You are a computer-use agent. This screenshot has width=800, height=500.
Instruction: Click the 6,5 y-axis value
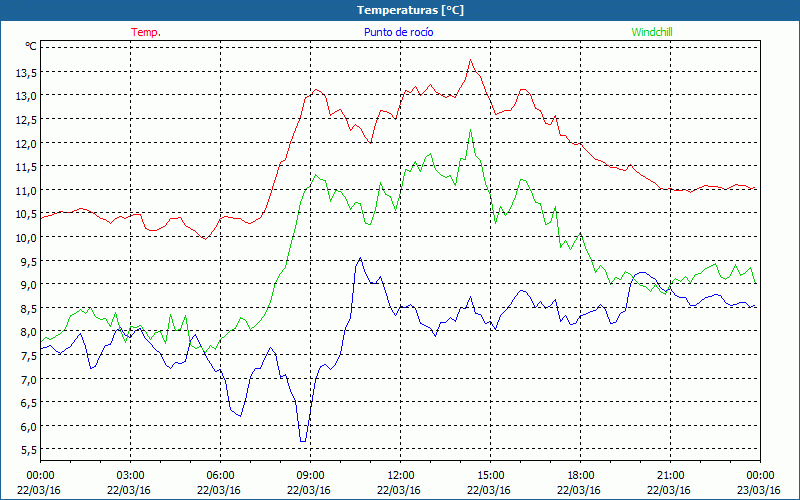pyautogui.click(x=29, y=403)
